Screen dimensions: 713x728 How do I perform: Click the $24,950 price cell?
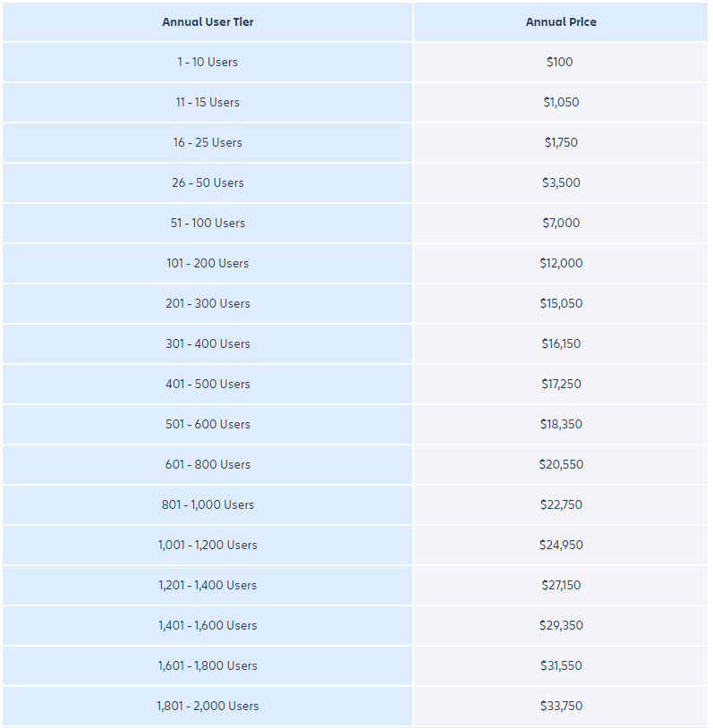561,545
